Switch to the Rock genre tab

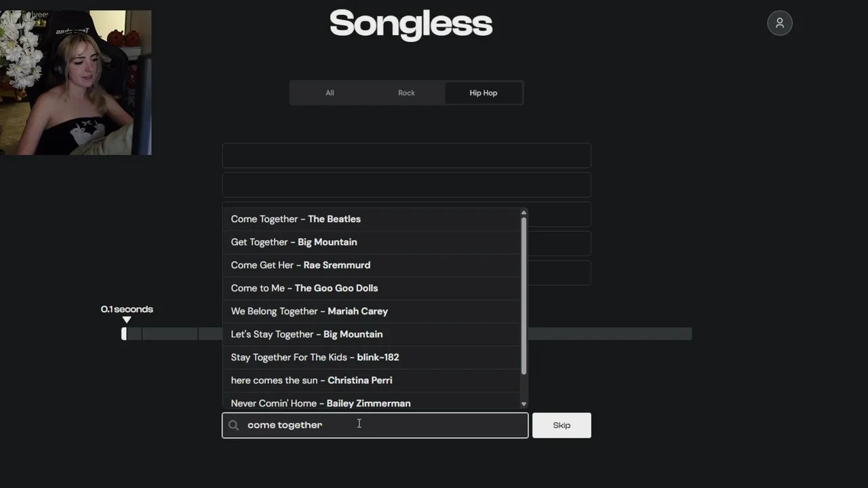click(406, 93)
